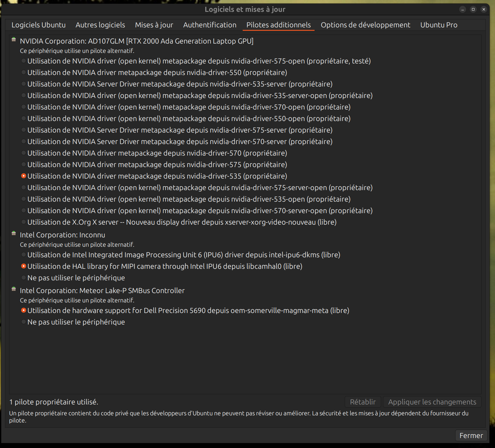Click the Appliquer les changements button
Image resolution: width=495 pixels, height=448 pixels.
(x=432, y=402)
